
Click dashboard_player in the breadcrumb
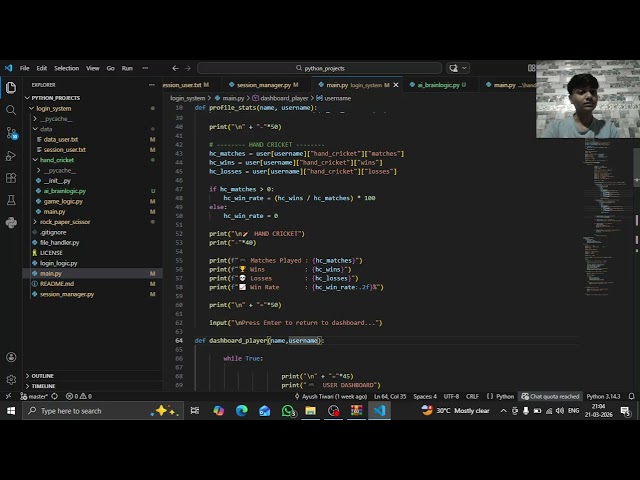click(x=284, y=98)
